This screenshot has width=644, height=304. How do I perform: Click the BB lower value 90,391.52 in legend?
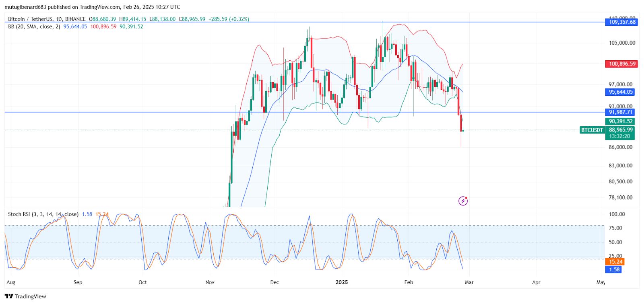(x=131, y=27)
